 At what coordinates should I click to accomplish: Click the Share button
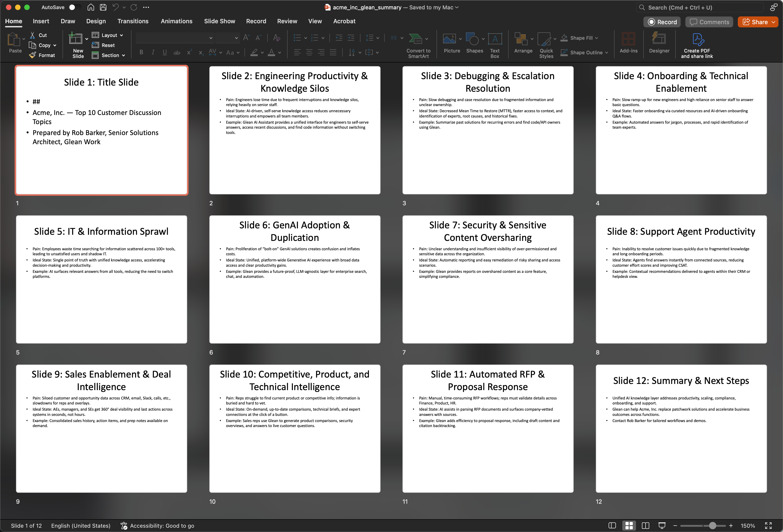coord(755,22)
